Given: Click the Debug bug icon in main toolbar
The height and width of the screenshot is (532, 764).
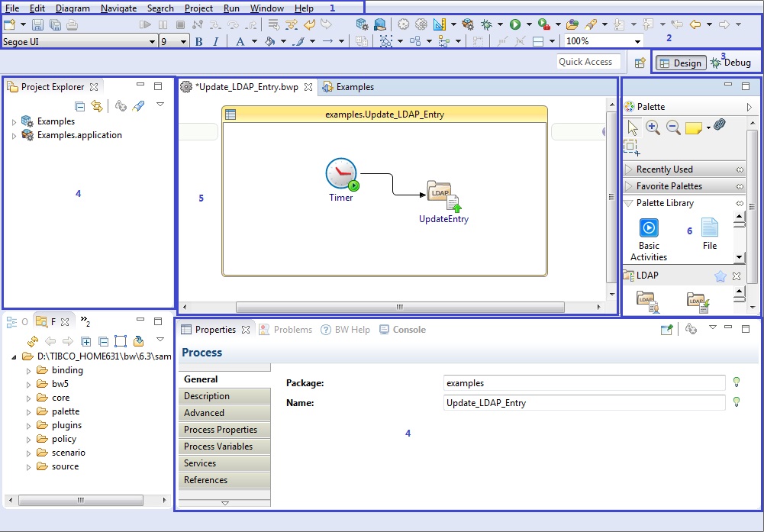Looking at the screenshot, I should click(x=486, y=24).
